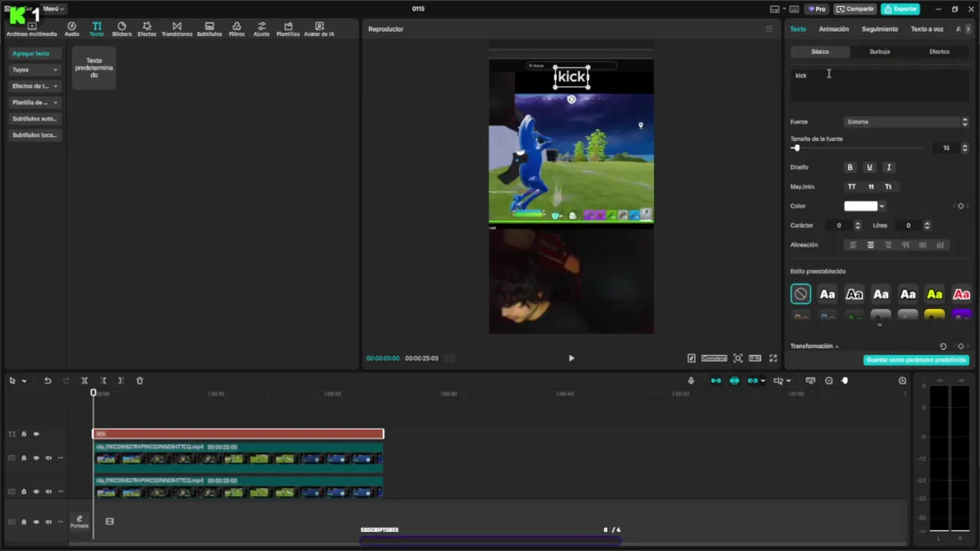Open the Efectos panel

pyautogui.click(x=147, y=29)
